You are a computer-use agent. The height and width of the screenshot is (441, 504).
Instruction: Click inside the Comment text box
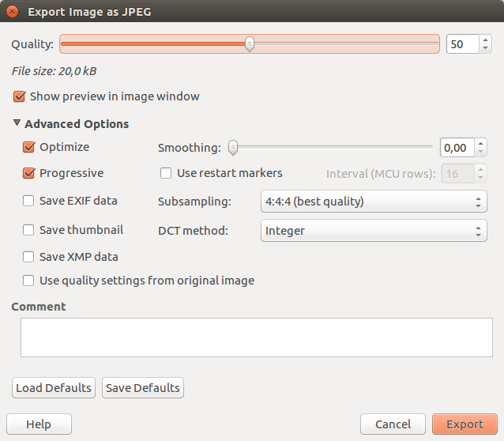(x=251, y=337)
